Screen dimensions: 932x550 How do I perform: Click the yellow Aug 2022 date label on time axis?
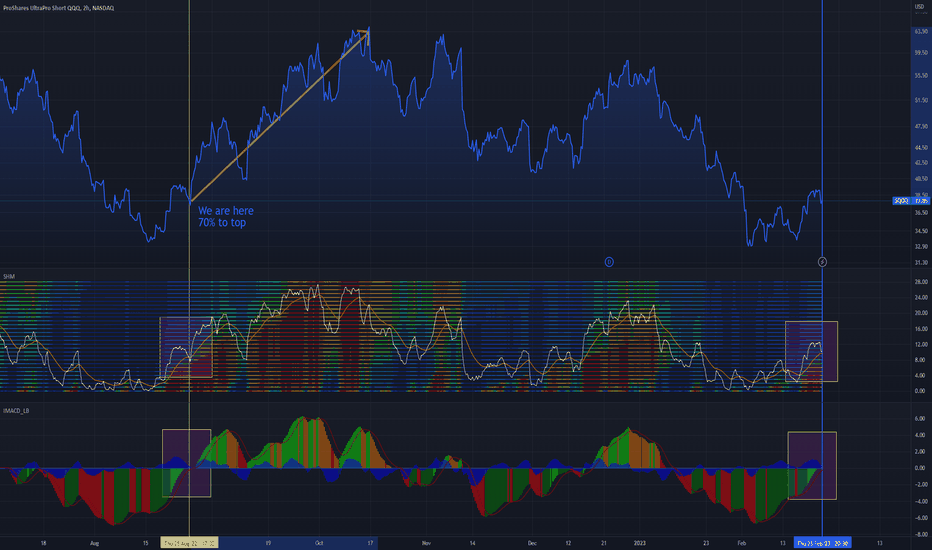coord(190,543)
